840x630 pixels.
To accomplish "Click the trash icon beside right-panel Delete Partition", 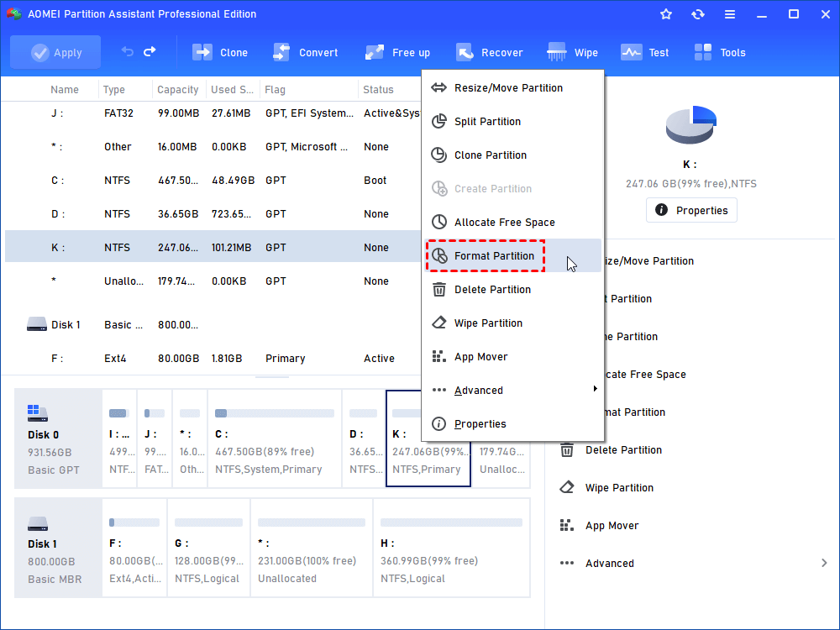I will [567, 450].
